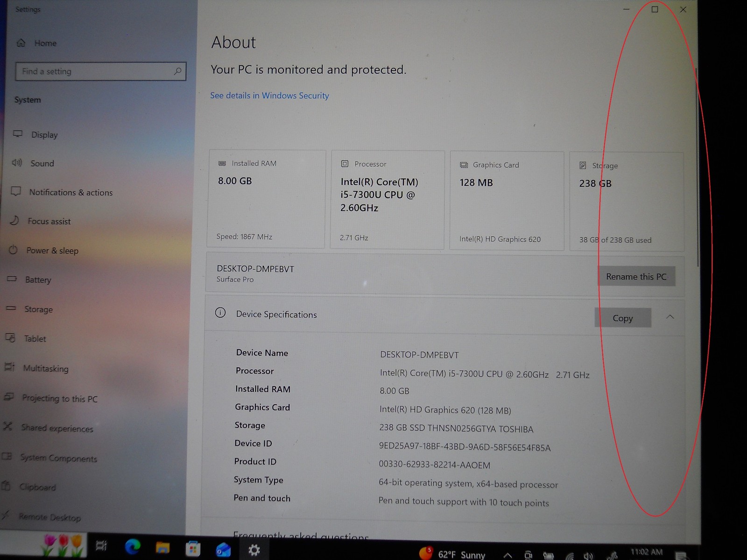Screen dimensions: 747x560
Task: Click the 38 GB of 238 GB used text
Action: point(615,240)
